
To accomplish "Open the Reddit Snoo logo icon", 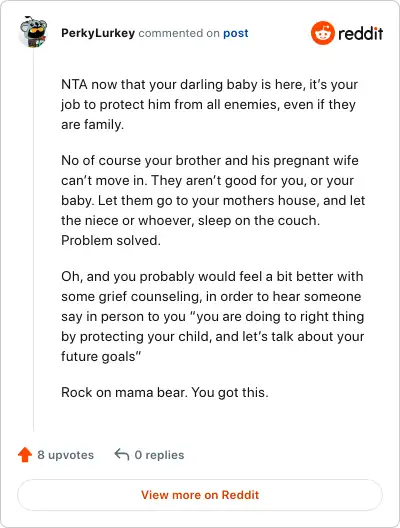I will 323,33.
